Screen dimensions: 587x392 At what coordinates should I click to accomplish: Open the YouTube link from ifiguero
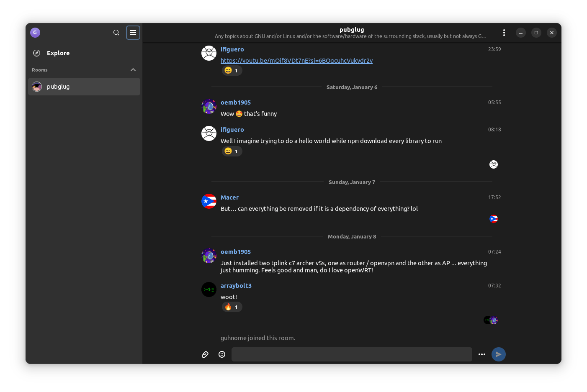click(296, 61)
